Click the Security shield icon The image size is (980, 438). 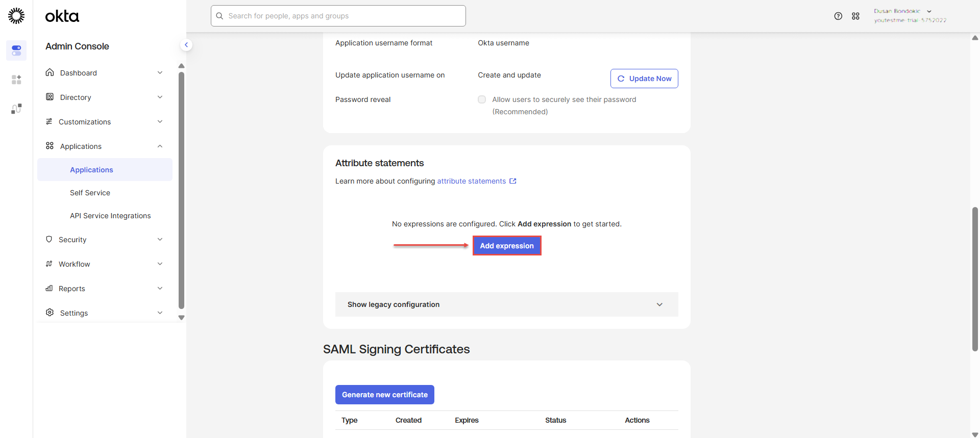coord(49,239)
